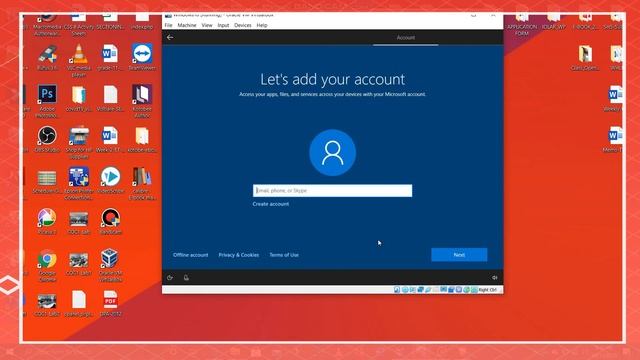Open the image thumbnail below Chrome shortcut
The width and height of the screenshot is (640, 360).
click(x=47, y=305)
